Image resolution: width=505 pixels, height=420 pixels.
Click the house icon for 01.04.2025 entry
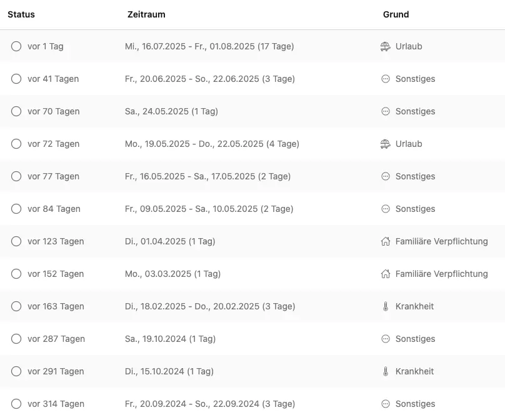(x=385, y=241)
